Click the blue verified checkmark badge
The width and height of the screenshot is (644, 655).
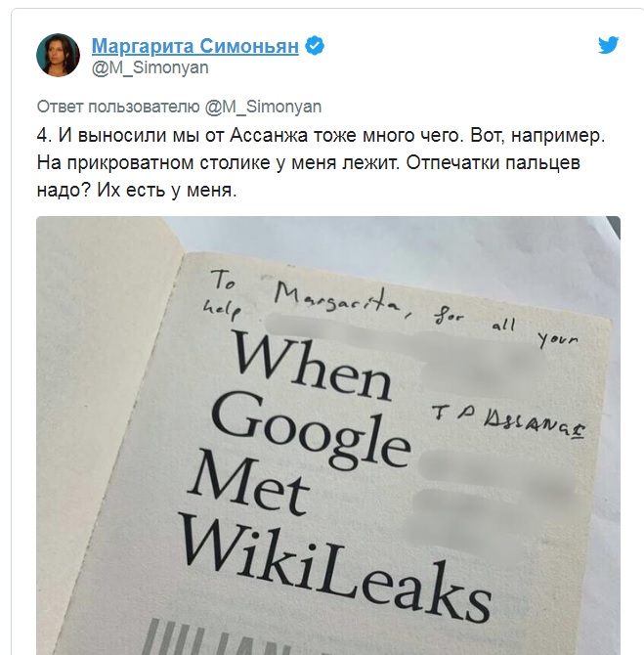(x=315, y=46)
